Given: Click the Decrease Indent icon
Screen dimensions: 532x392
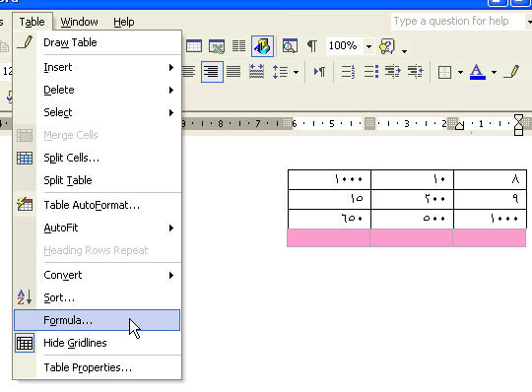Looking at the screenshot, I should (x=393, y=72).
